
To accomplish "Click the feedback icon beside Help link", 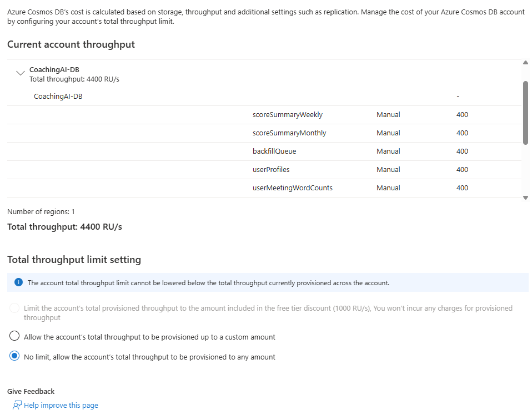I will [17, 405].
